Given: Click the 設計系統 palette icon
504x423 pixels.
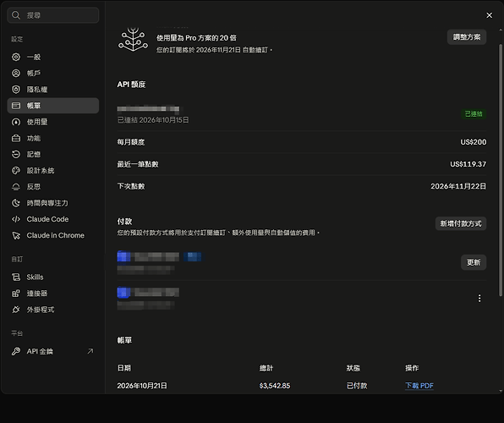Looking at the screenshot, I should tap(16, 171).
